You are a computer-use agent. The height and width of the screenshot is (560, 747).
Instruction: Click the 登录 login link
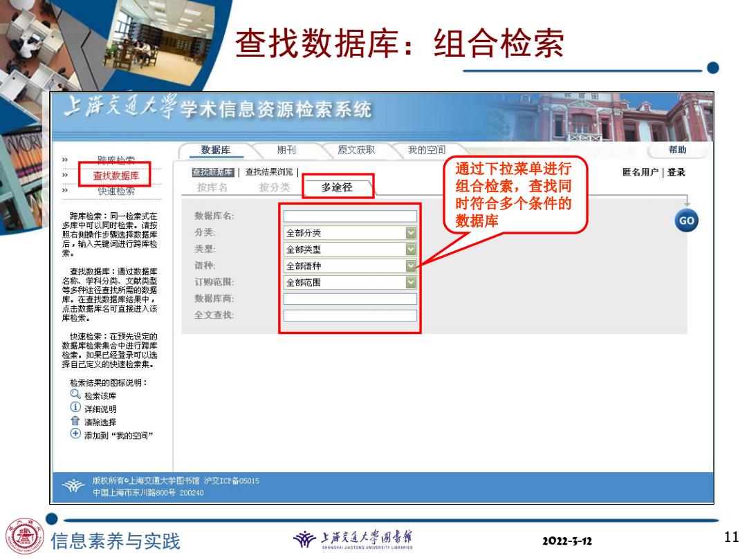[x=676, y=172]
